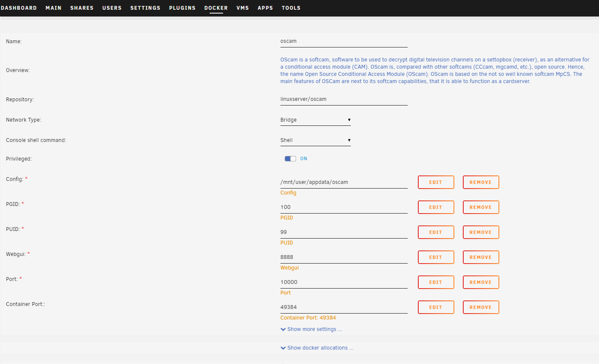Edit the Config setting
Image resolution: width=599 pixels, height=364 pixels.
[436, 183]
